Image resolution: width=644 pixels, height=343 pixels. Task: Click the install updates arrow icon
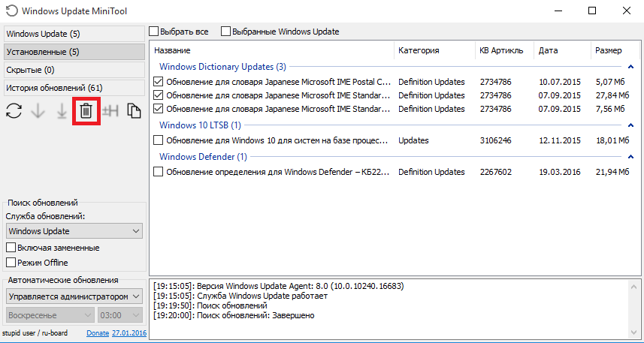coord(62,111)
